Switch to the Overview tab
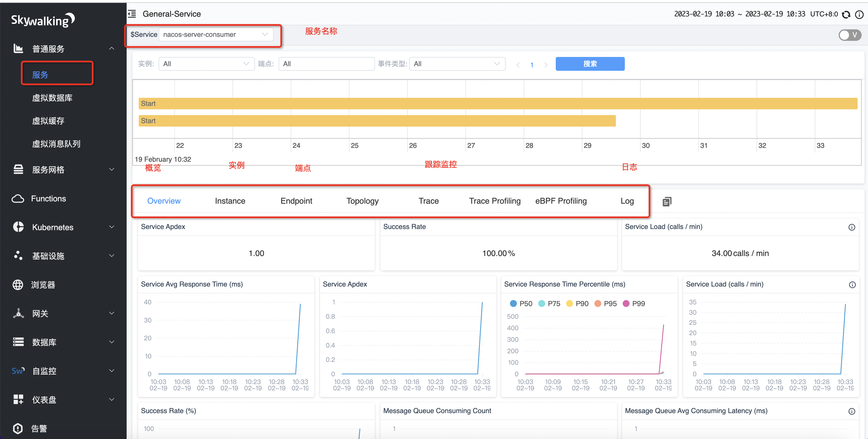This screenshot has width=868, height=439. click(x=164, y=201)
